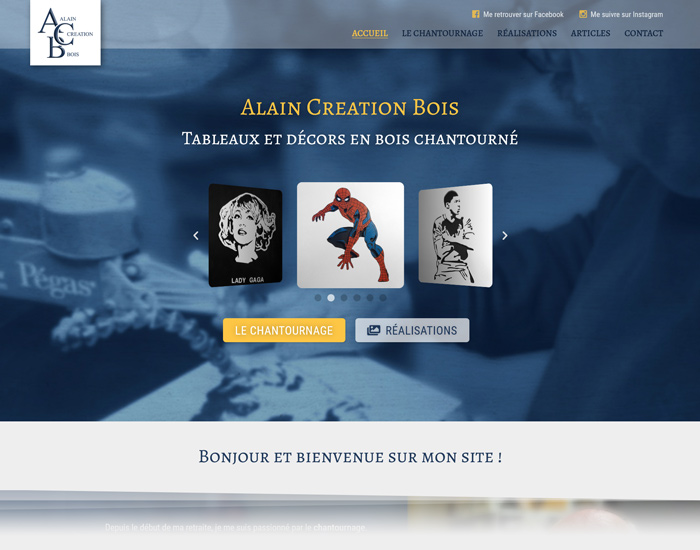Select the last carousel pagination dot

383,298
